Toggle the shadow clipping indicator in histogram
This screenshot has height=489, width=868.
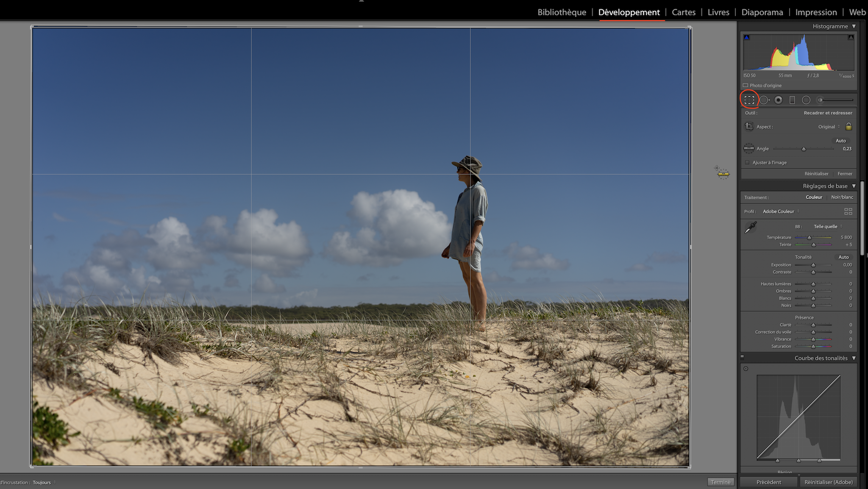[747, 38]
